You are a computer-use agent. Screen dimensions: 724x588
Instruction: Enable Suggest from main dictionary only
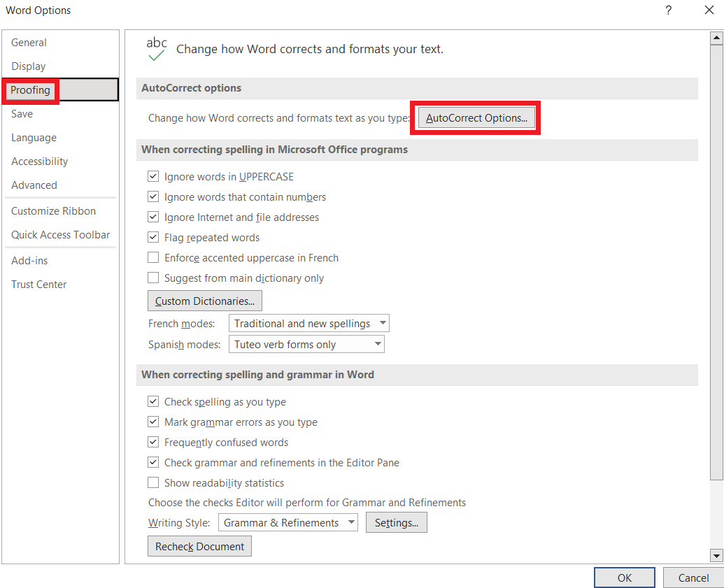click(x=152, y=278)
